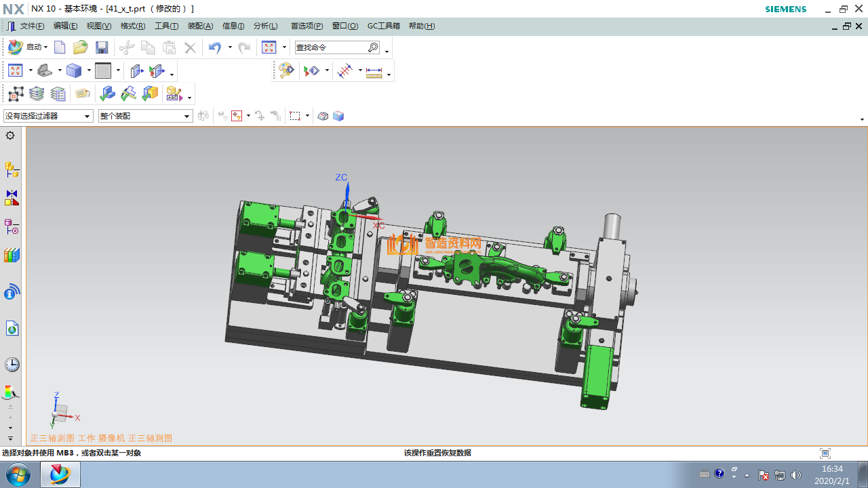Open the Reuse Library books icon

pos(12,256)
